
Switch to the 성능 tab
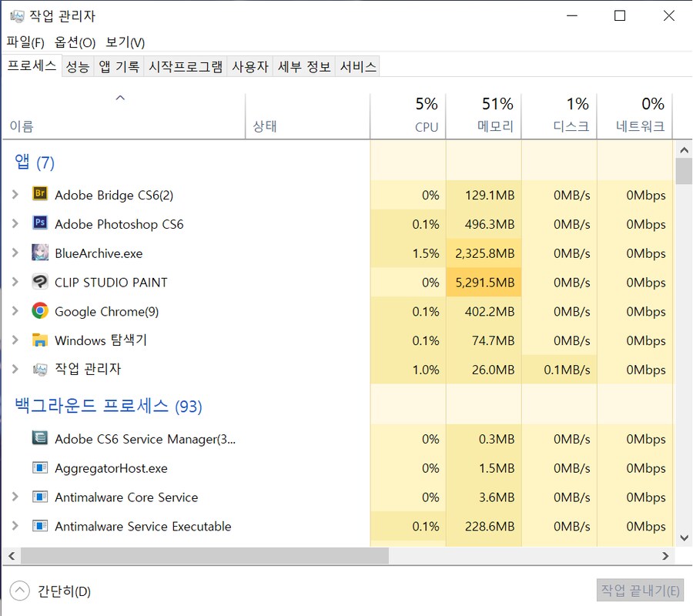coord(77,67)
